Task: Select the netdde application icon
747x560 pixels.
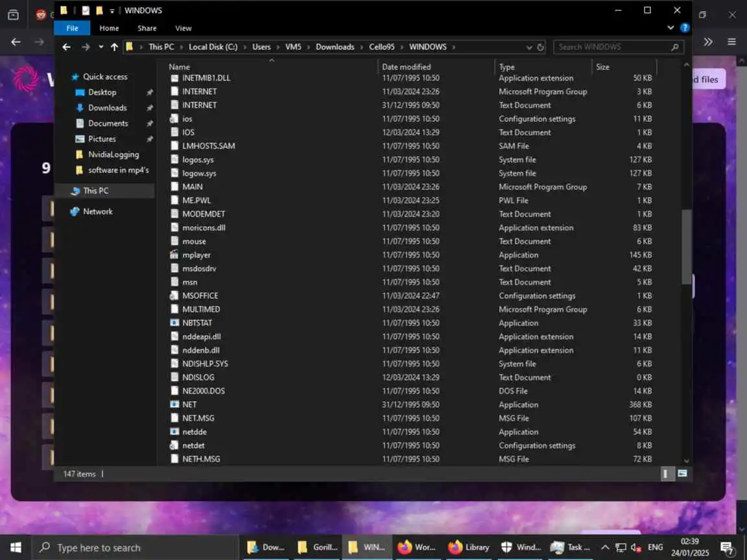Action: (x=174, y=432)
